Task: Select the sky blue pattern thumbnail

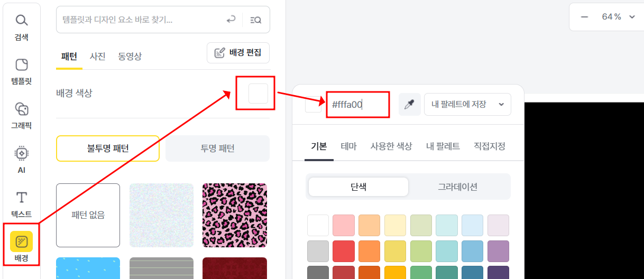Action: [88, 268]
